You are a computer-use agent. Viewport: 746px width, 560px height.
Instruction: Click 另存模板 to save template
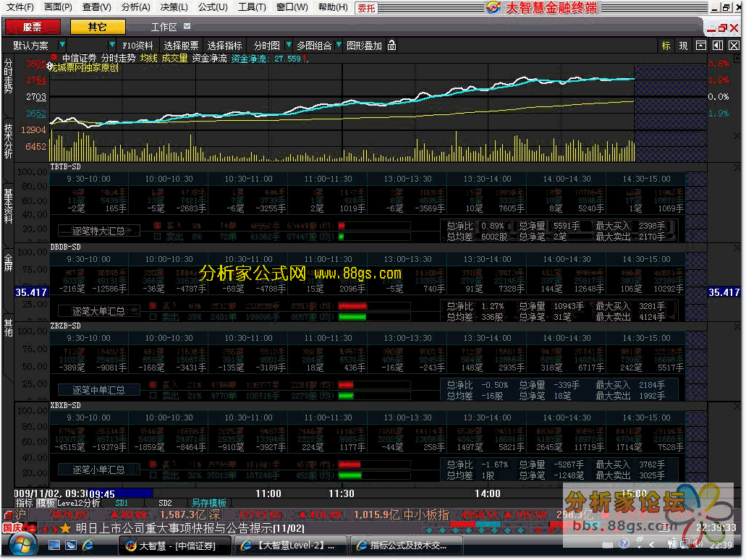click(209, 503)
